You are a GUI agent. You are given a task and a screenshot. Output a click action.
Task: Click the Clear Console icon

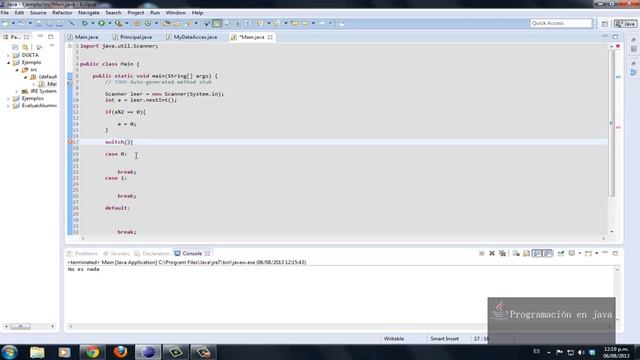click(516, 253)
